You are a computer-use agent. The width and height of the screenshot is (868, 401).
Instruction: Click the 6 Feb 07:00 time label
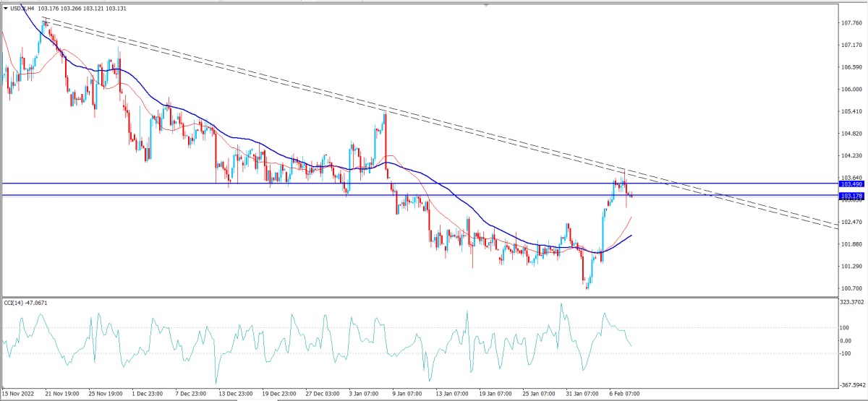coord(624,394)
